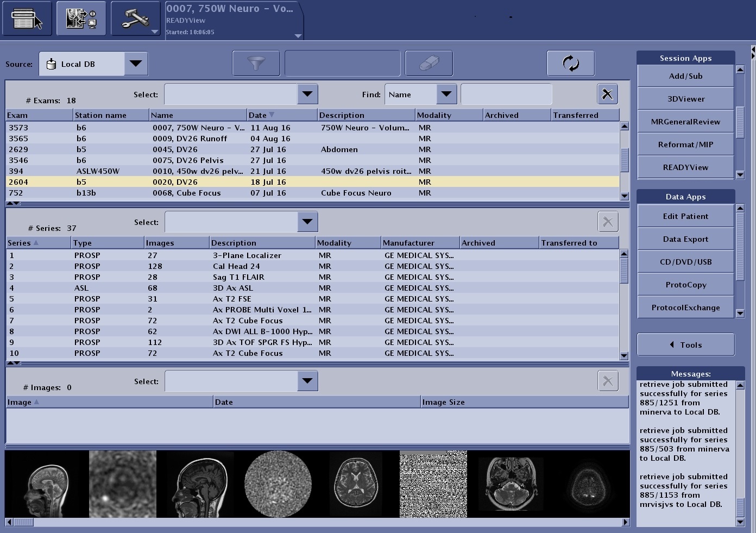Clear the exam selection with X icon
This screenshot has width=756, height=533.
click(x=607, y=95)
